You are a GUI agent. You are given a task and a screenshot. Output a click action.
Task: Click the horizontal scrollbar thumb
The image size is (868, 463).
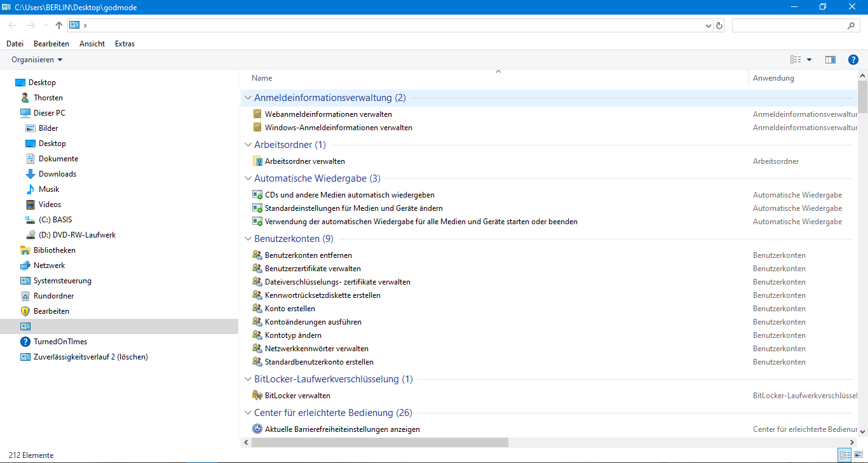(380, 442)
